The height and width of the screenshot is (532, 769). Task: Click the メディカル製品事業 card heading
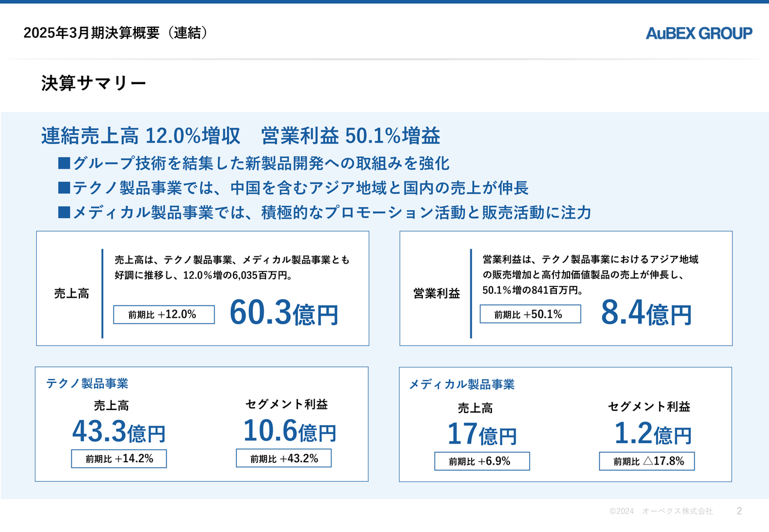(462, 384)
